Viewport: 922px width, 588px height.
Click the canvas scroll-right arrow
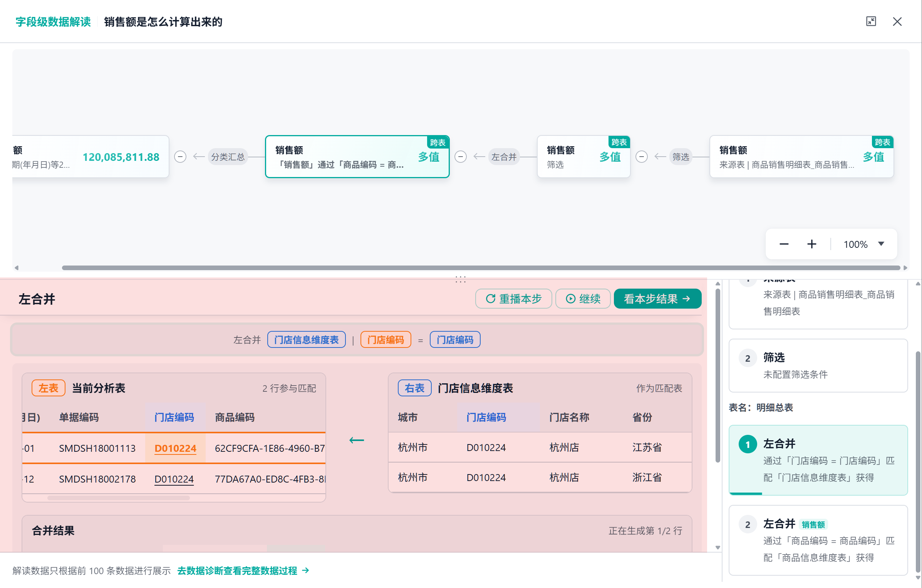pyautogui.click(x=905, y=268)
